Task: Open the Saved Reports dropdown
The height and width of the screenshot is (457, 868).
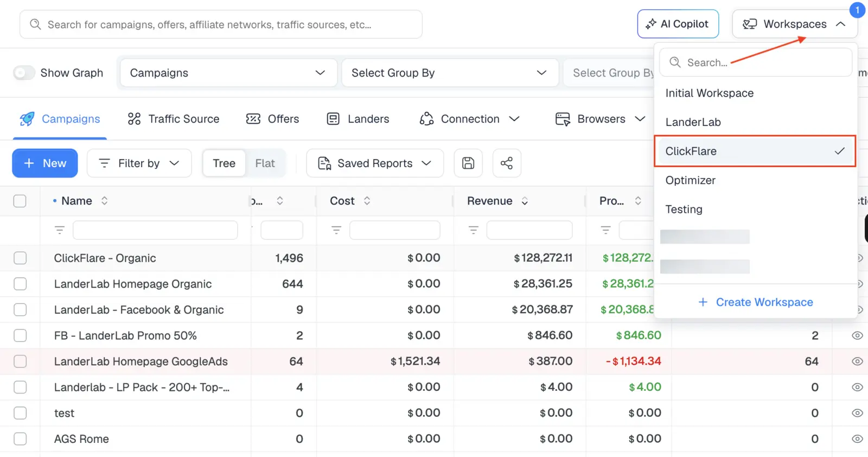Action: [x=375, y=163]
